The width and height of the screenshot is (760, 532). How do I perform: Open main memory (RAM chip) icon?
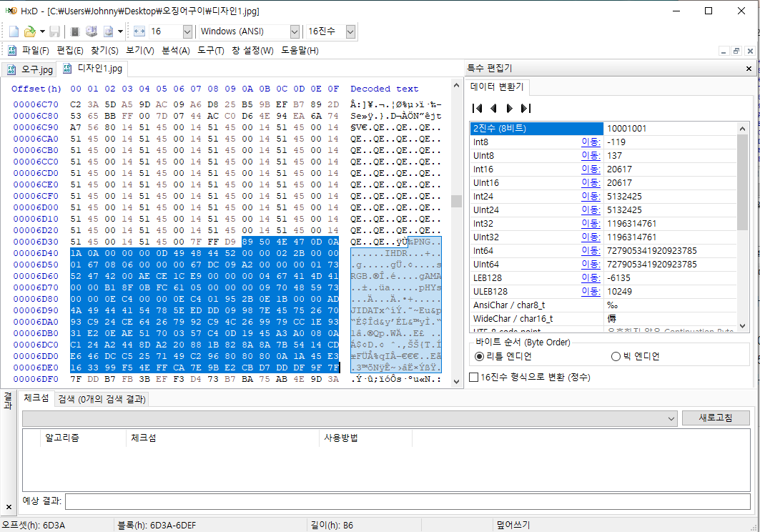click(75, 31)
